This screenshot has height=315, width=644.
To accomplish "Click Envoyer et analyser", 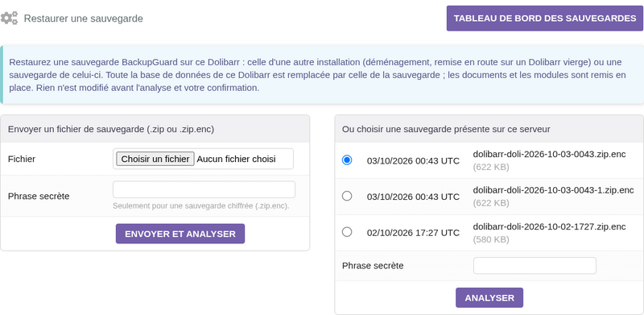I will (180, 234).
